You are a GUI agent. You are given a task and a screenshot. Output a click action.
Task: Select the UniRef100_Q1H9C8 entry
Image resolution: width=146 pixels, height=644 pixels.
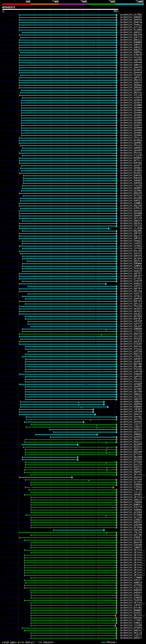131,100
